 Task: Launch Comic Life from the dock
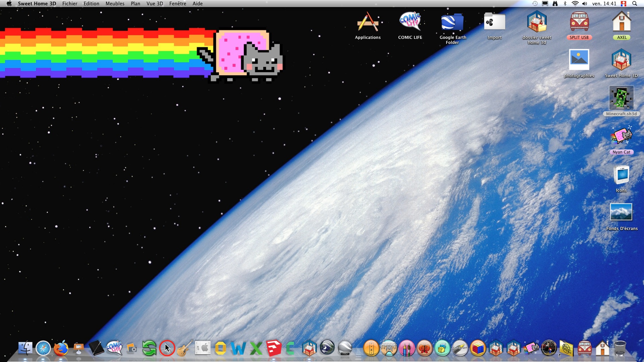[114, 348]
